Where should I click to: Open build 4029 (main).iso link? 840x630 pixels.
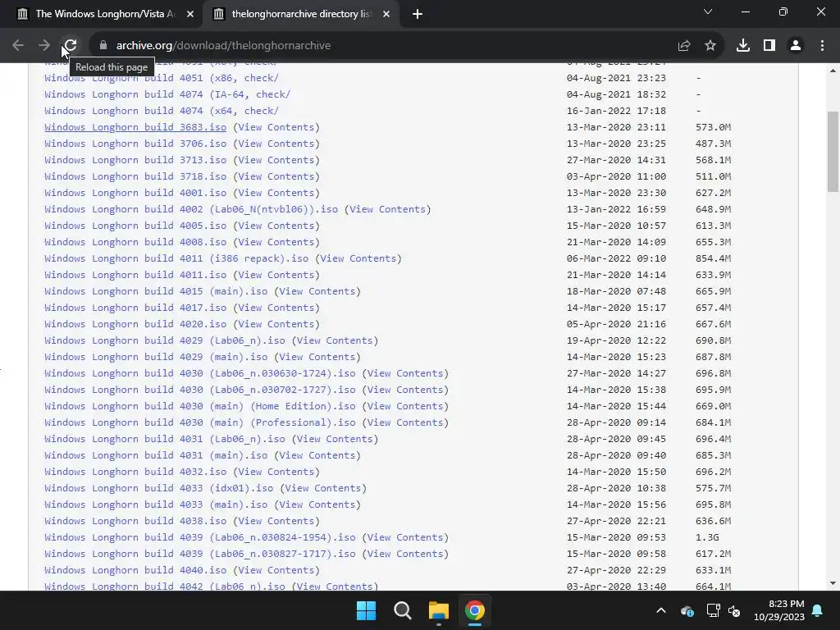(x=156, y=358)
